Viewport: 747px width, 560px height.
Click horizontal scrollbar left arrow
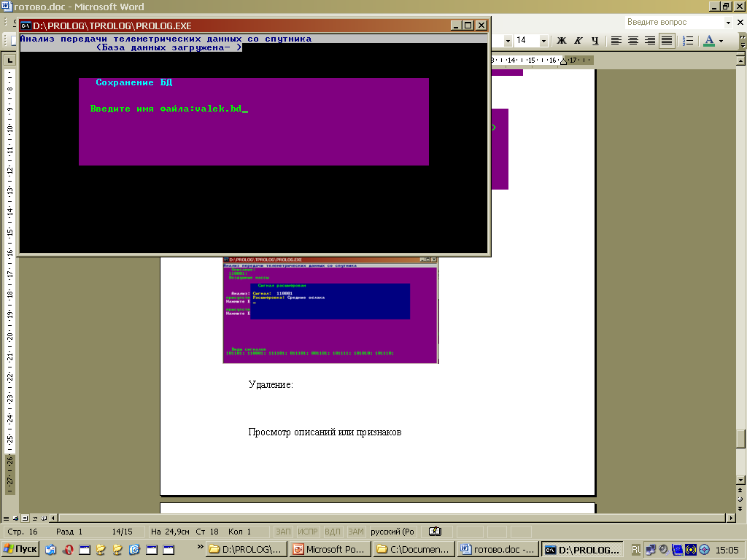point(53,518)
